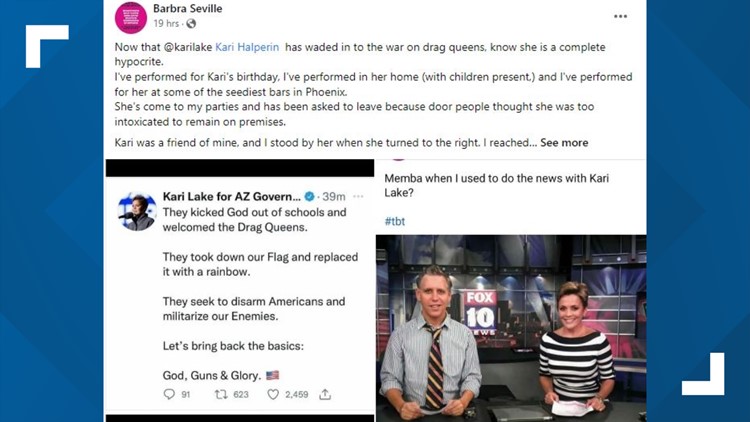Click the retweet icon showing 623
Image resolution: width=750 pixels, height=422 pixels.
click(x=221, y=394)
